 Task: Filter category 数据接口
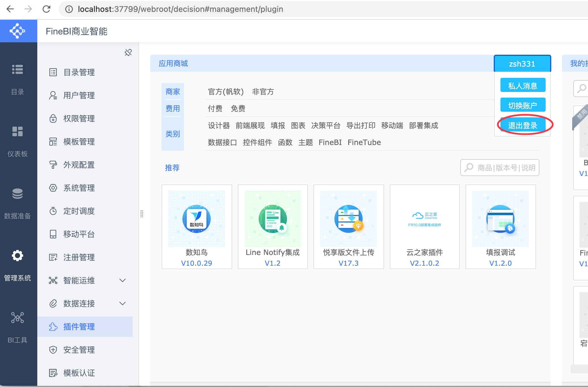click(223, 142)
